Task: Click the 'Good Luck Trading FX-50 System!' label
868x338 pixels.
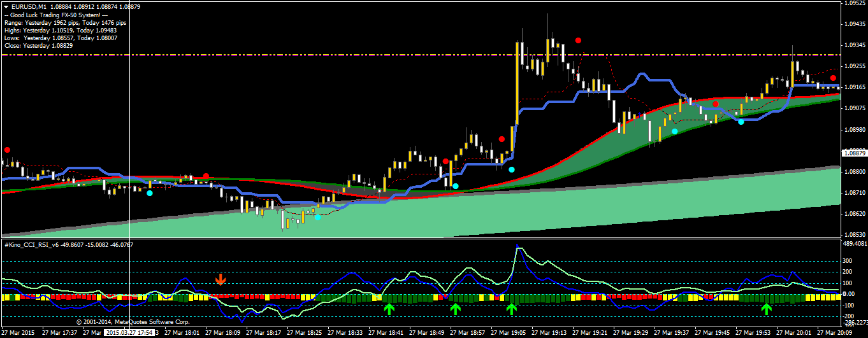Action: click(x=55, y=14)
